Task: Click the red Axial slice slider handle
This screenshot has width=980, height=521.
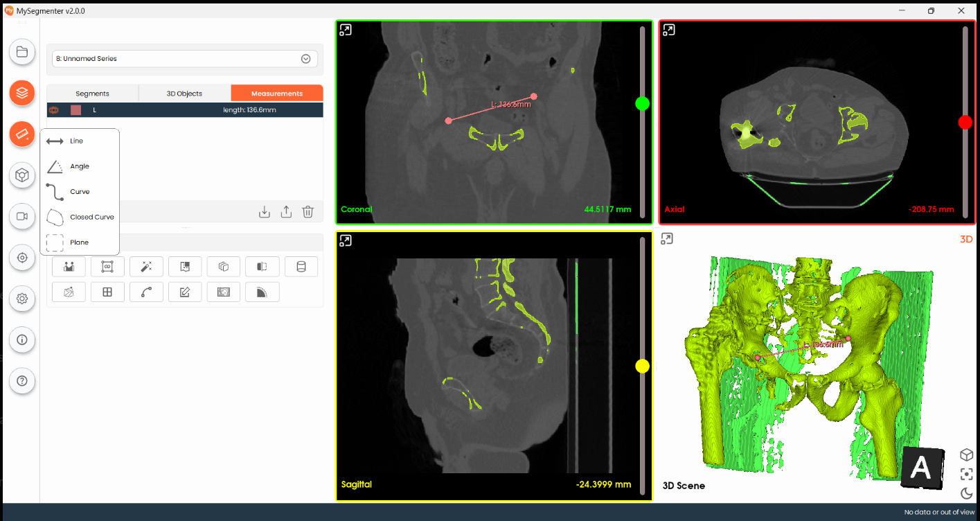Action: [965, 123]
